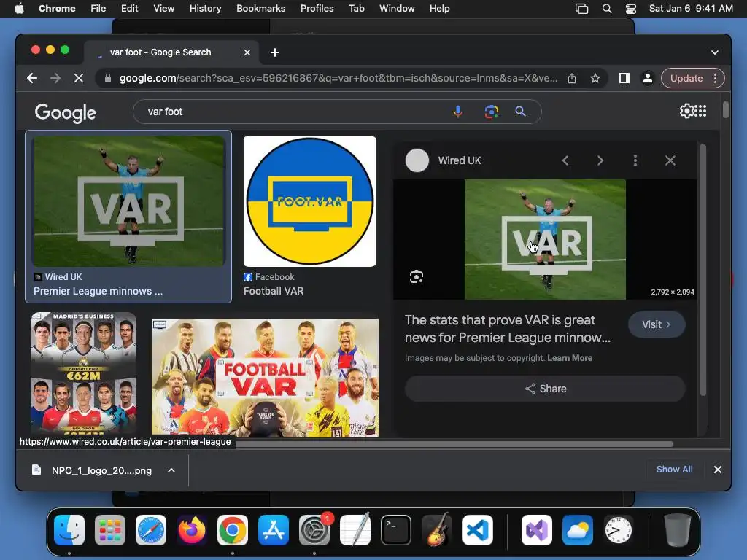Share this page from the address bar
747x560 pixels.
pyautogui.click(x=572, y=78)
